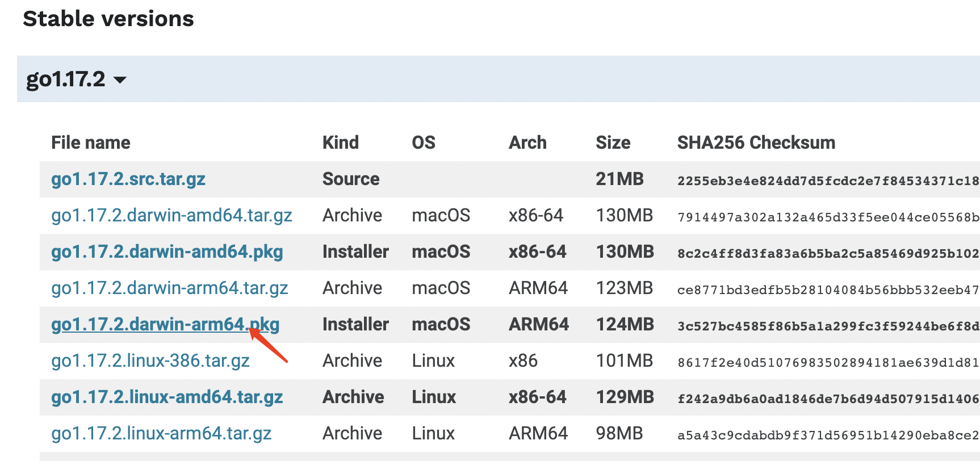The image size is (980, 461).
Task: Click the Kind column header
Action: coord(341,143)
